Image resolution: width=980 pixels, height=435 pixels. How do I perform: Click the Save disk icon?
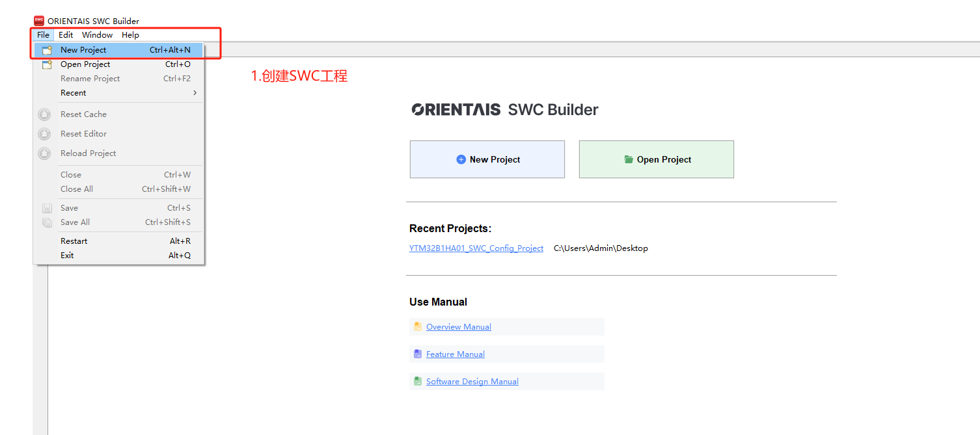click(x=47, y=208)
